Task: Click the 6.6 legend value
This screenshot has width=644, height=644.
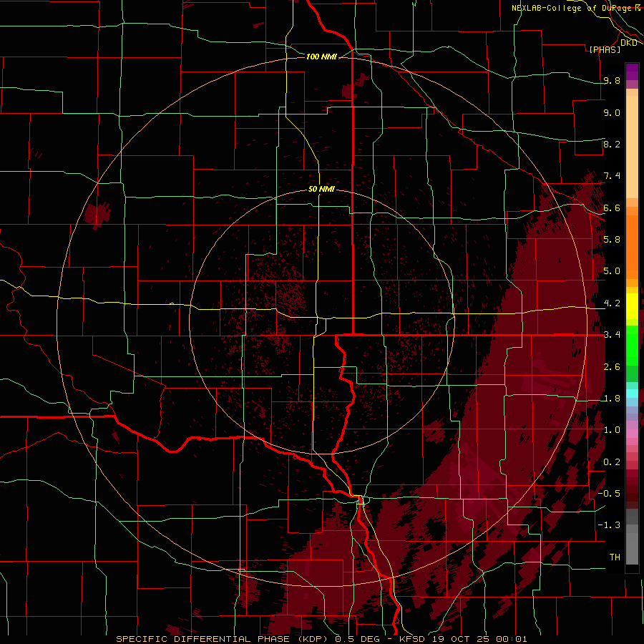Action: click(x=612, y=208)
